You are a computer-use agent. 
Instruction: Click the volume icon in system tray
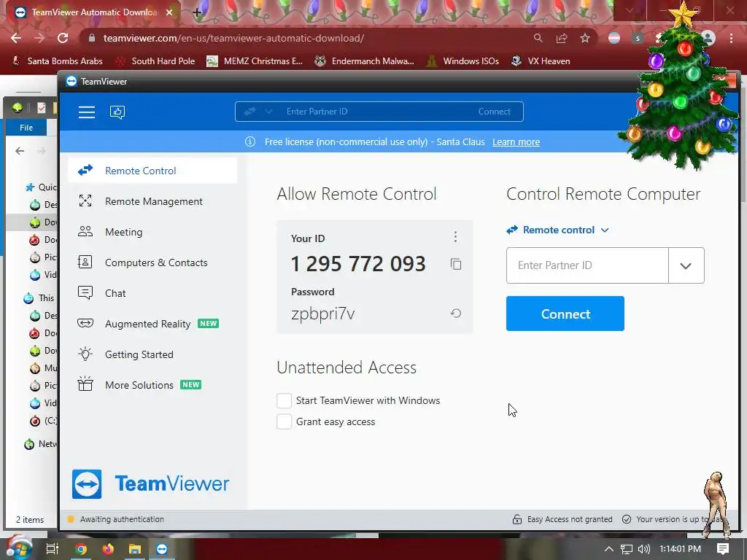tap(643, 549)
